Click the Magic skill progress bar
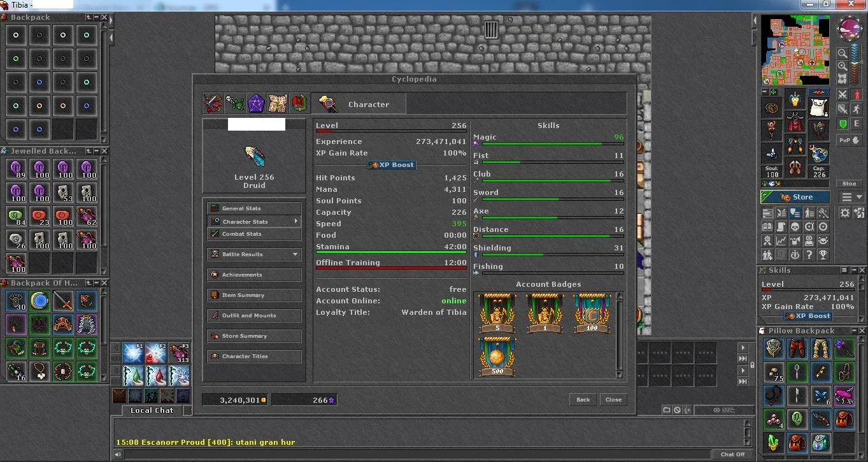 [x=553, y=144]
